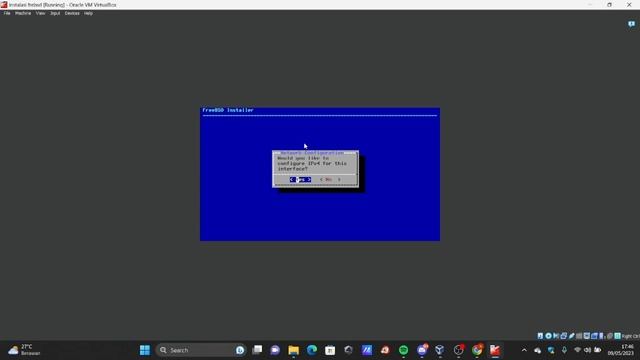640x360 pixels.
Task: Click the optical disk status icon
Action: pos(549,336)
